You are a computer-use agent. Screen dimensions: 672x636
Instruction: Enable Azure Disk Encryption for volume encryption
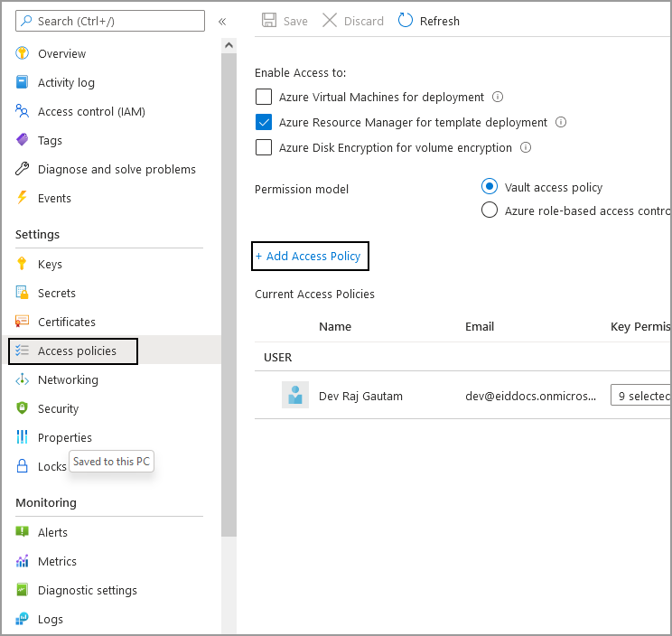pos(264,148)
